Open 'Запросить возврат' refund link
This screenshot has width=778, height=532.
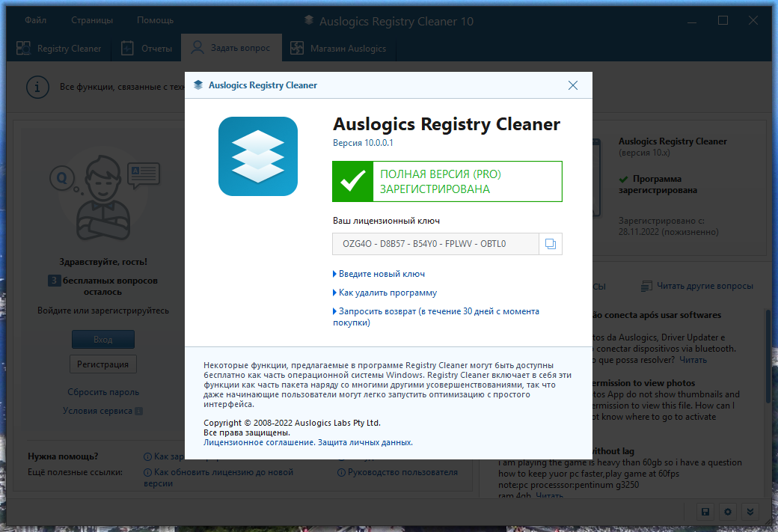[436, 317]
